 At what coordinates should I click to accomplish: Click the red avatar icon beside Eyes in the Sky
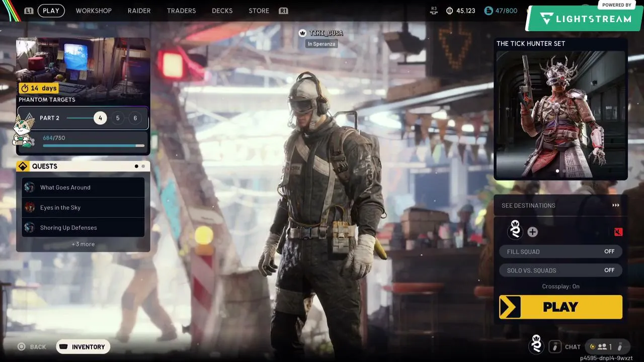coord(30,207)
